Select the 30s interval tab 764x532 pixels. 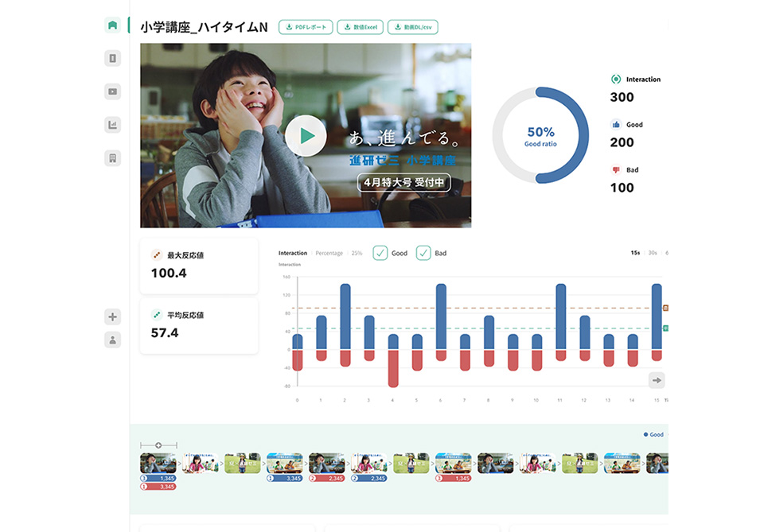[653, 253]
